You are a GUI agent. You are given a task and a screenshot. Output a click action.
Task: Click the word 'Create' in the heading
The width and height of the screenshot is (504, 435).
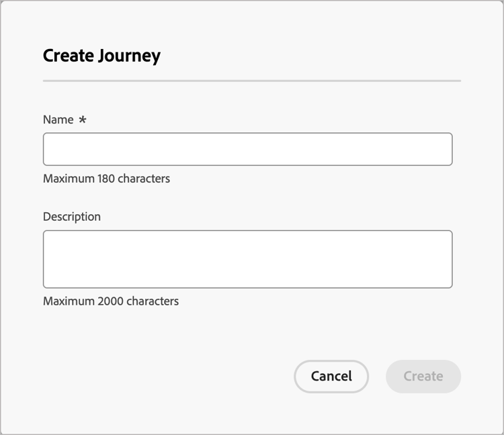(x=68, y=56)
